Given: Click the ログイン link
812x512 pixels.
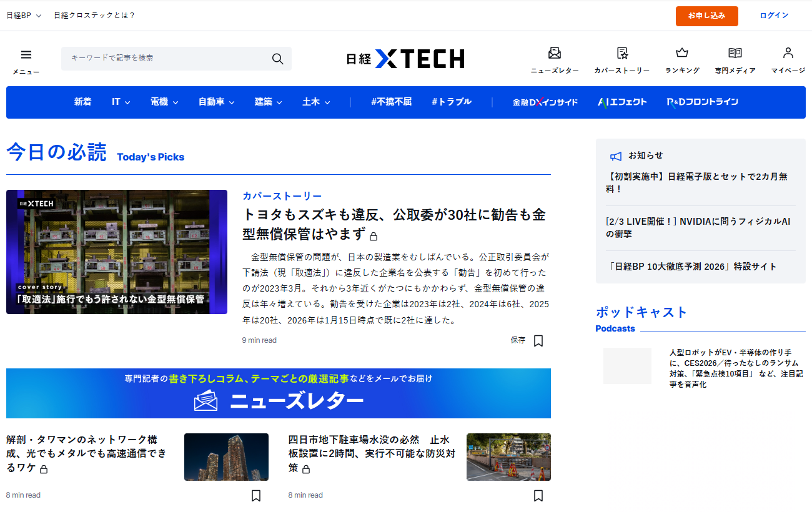Looking at the screenshot, I should (774, 16).
